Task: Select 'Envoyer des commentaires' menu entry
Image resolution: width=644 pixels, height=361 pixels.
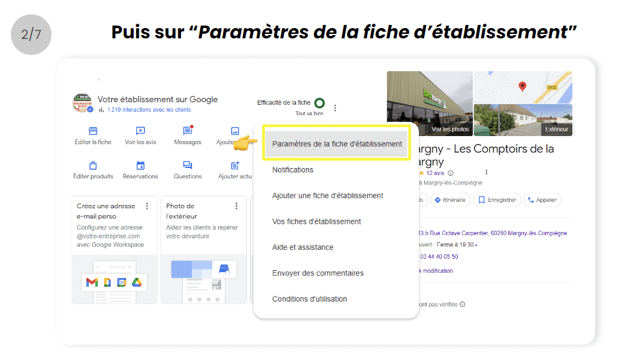Action: pyautogui.click(x=317, y=273)
